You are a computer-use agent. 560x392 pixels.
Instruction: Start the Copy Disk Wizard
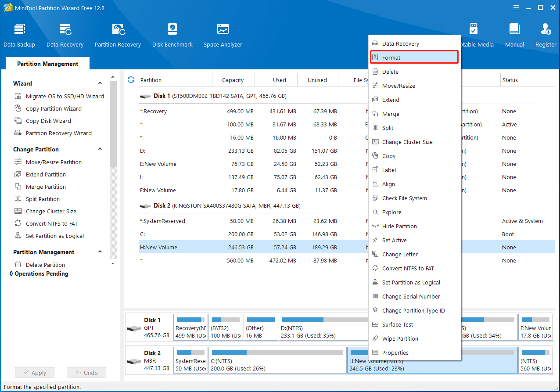coord(43,121)
